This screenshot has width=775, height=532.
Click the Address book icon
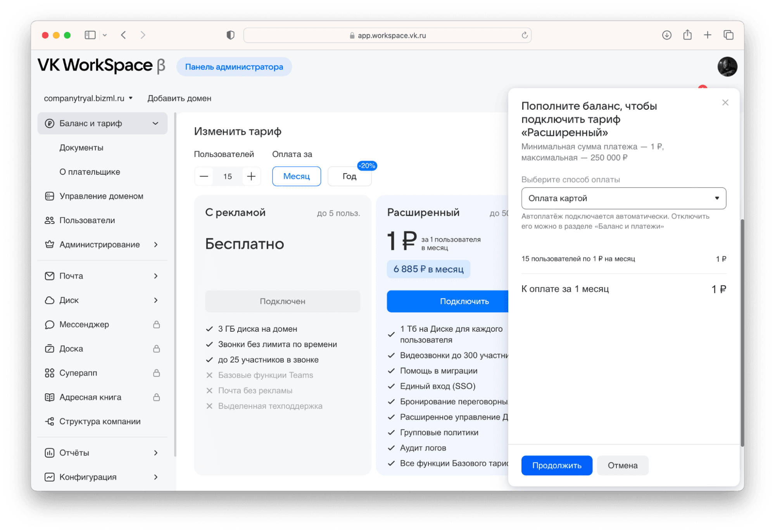click(49, 397)
